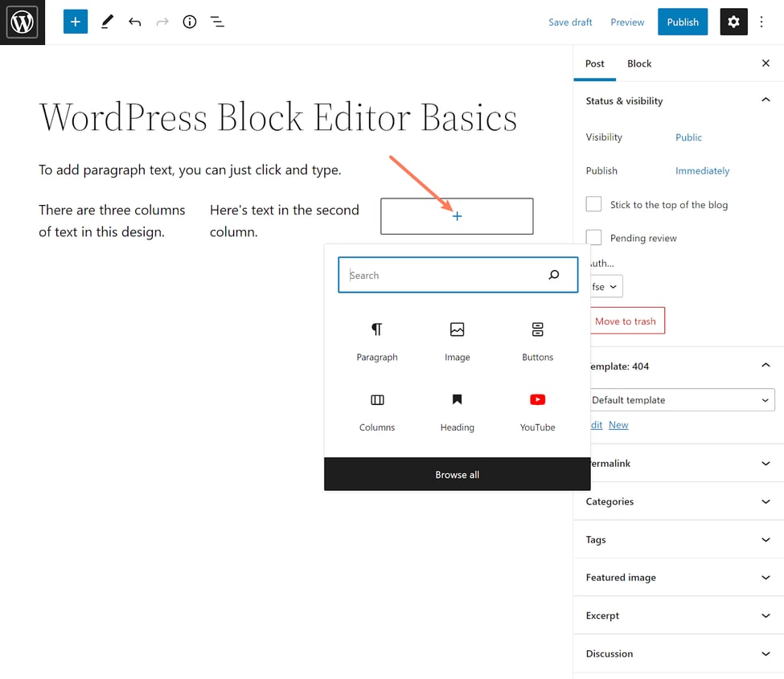Click the Undo arrow icon

point(135,22)
